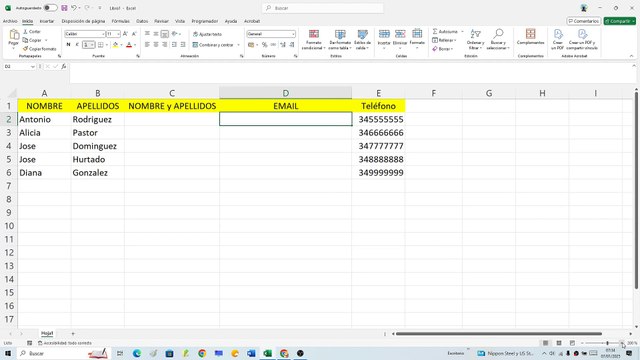Click the undo arrow in title bar

[74, 8]
